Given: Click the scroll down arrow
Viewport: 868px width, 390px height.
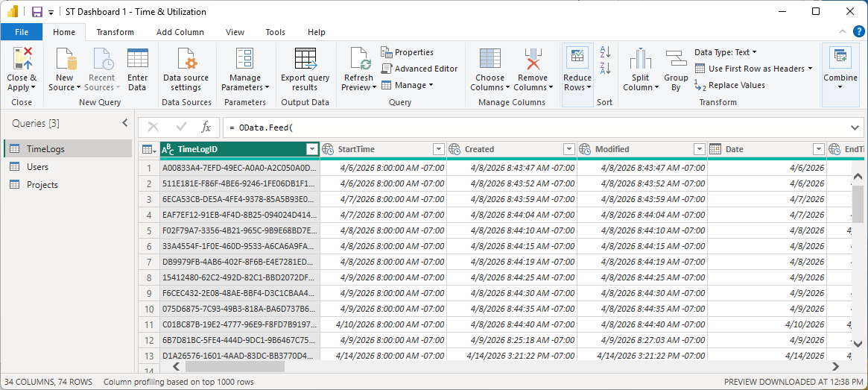Looking at the screenshot, I should 858,344.
